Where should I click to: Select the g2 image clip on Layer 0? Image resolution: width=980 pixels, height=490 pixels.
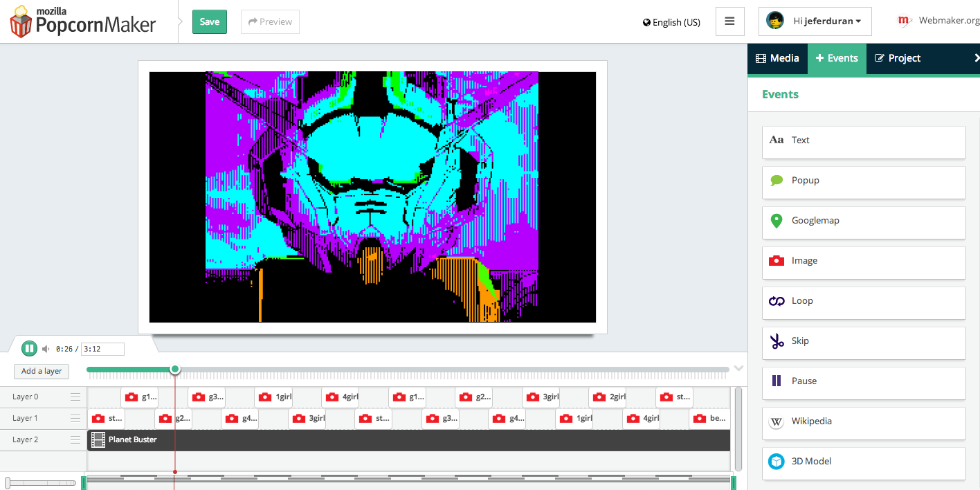[474, 397]
